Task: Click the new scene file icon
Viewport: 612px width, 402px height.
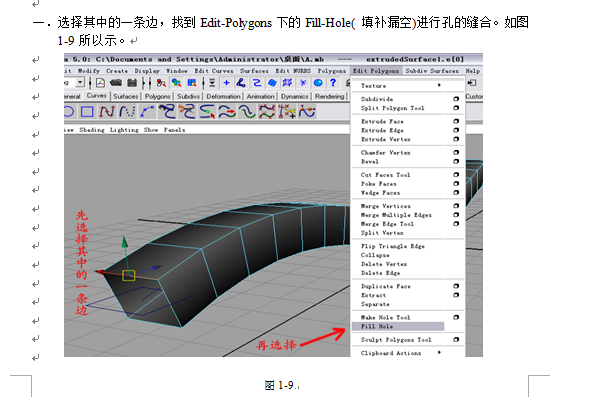Action: point(100,83)
